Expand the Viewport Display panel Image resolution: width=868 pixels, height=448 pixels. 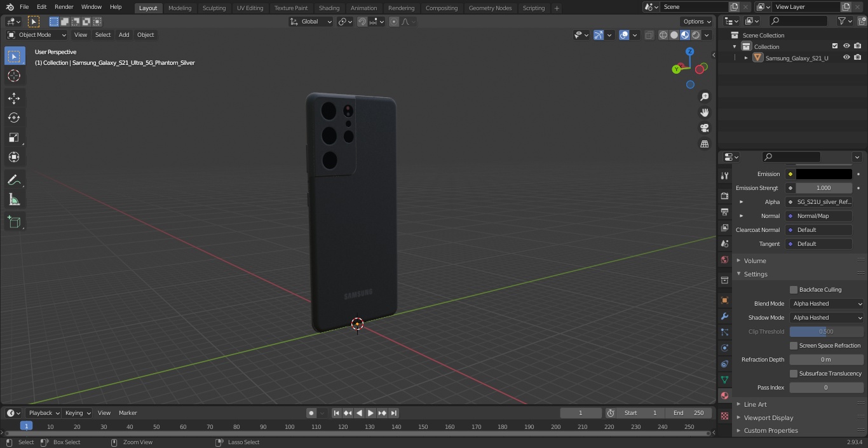pyautogui.click(x=768, y=417)
